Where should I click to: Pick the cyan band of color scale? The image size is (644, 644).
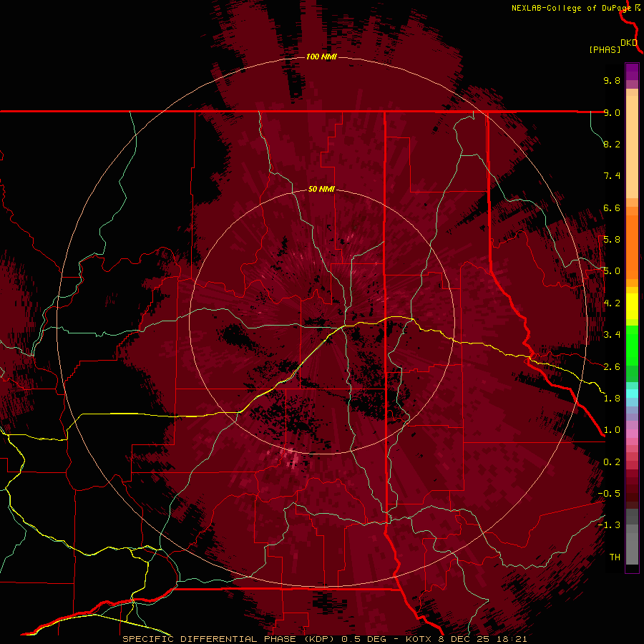point(632,394)
